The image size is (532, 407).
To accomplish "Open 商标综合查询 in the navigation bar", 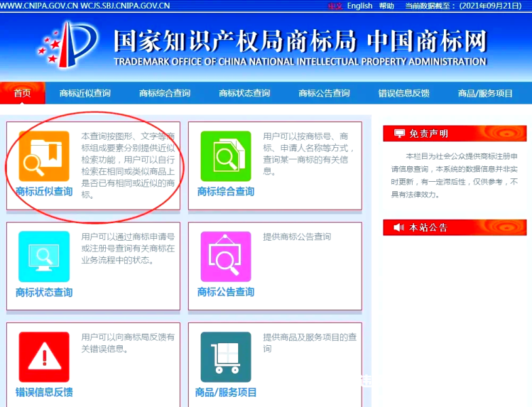I will click(164, 94).
